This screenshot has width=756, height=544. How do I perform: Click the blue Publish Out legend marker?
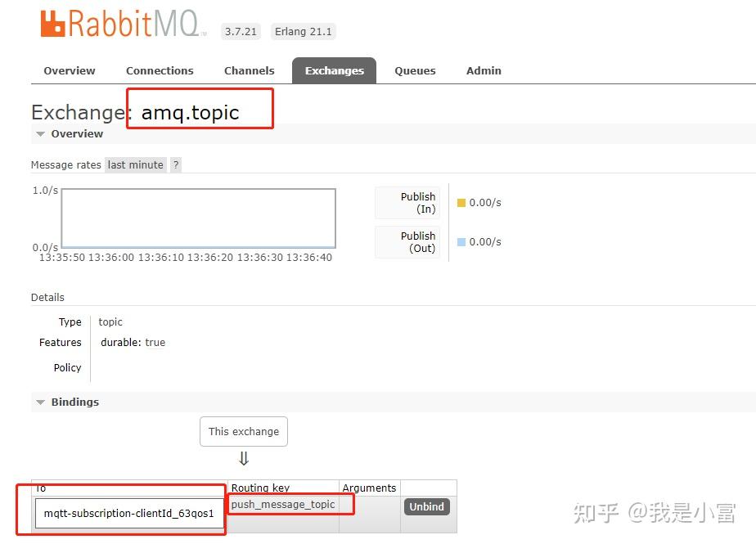463,241
